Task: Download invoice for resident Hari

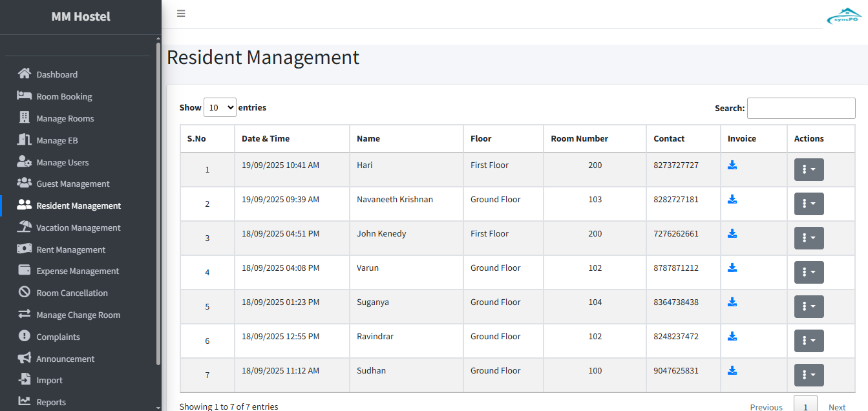Action: [732, 165]
